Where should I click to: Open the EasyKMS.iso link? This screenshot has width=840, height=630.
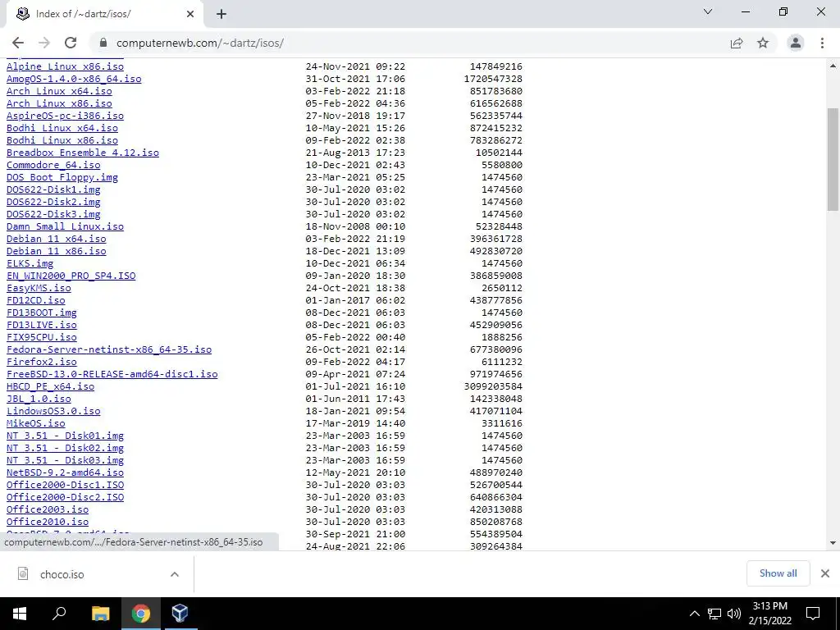[39, 288]
